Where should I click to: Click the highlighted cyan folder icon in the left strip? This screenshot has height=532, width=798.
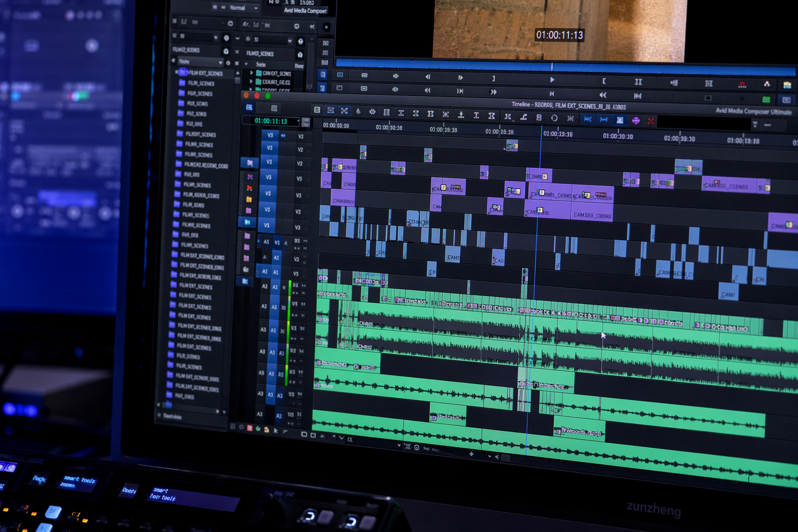tap(248, 222)
